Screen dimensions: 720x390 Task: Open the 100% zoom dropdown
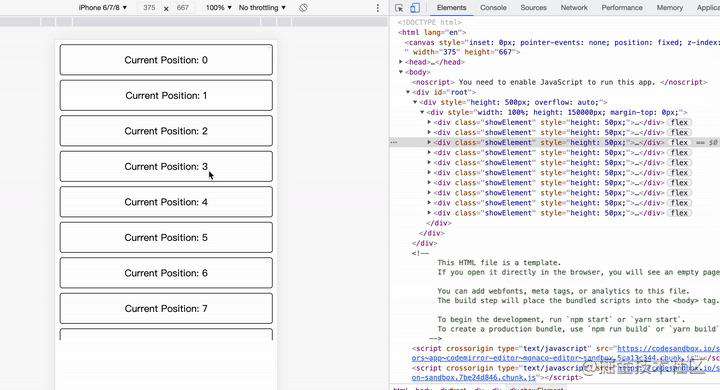coord(219,8)
